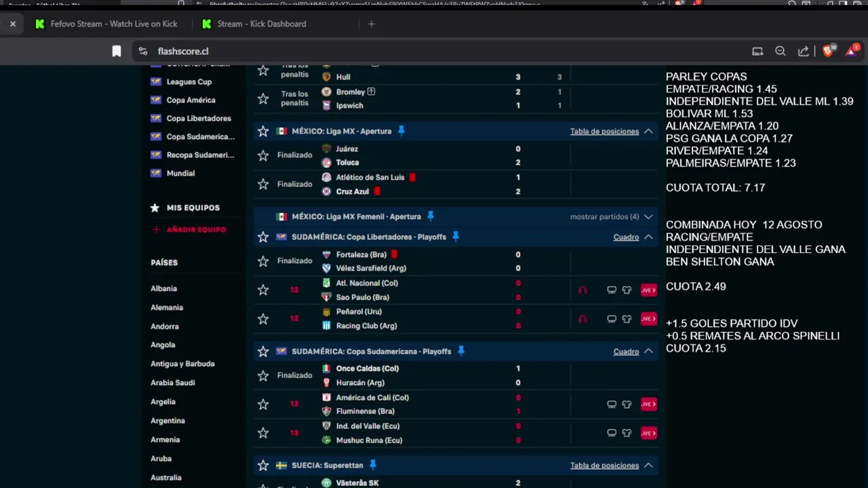Click the zoom magnifier icon in toolbar

tap(781, 51)
